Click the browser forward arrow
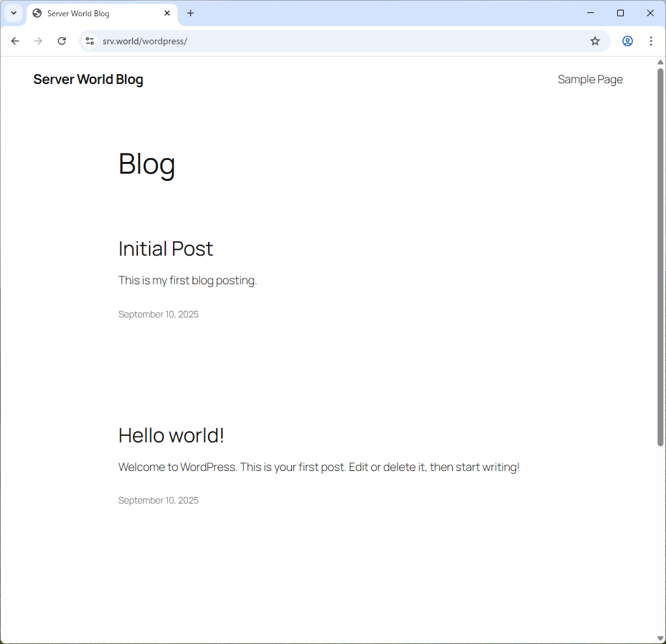Screen dimensions: 666x644 pos(38,41)
